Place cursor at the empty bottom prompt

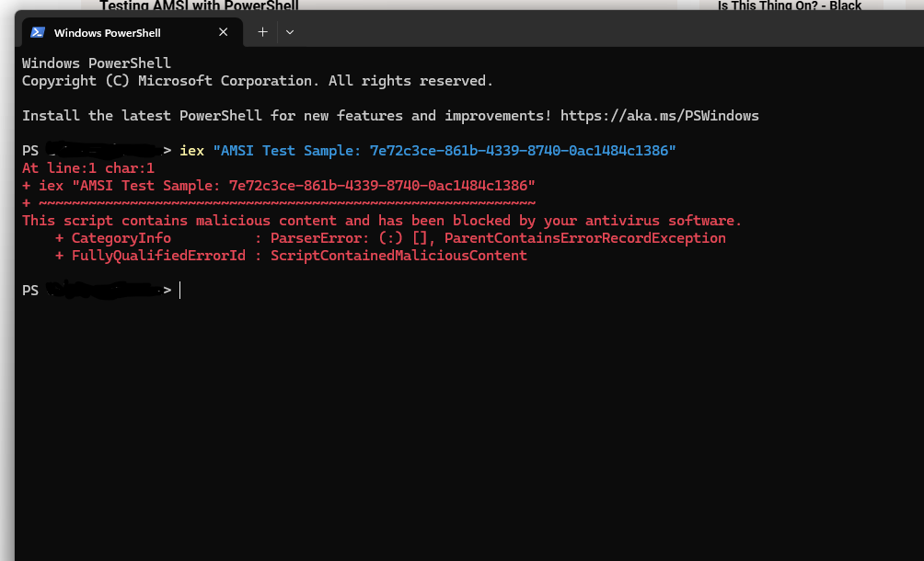[x=180, y=291]
